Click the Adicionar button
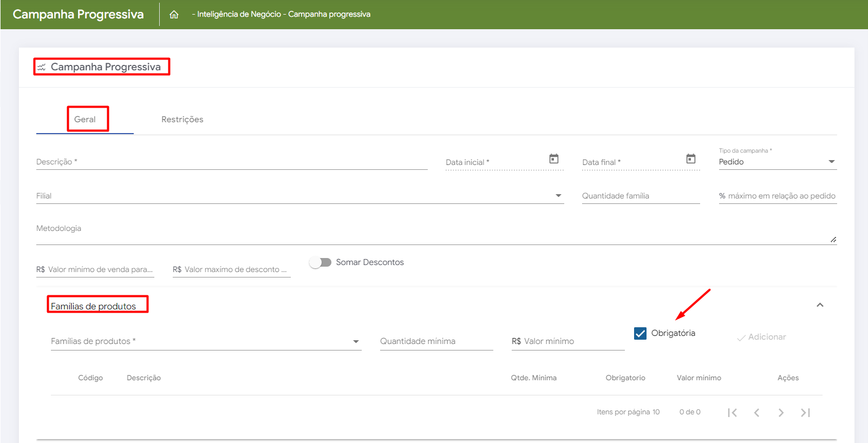 (761, 337)
